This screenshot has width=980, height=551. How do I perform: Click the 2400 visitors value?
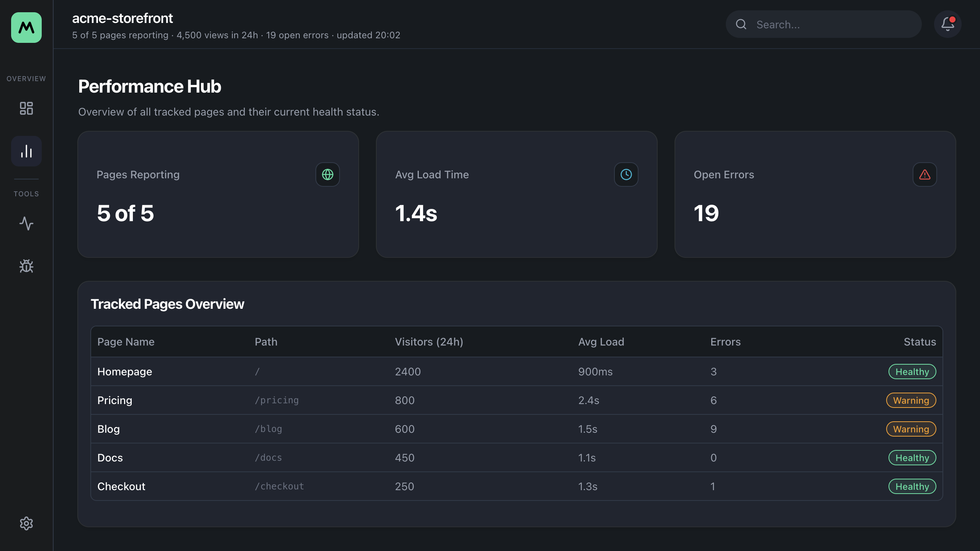coord(408,372)
